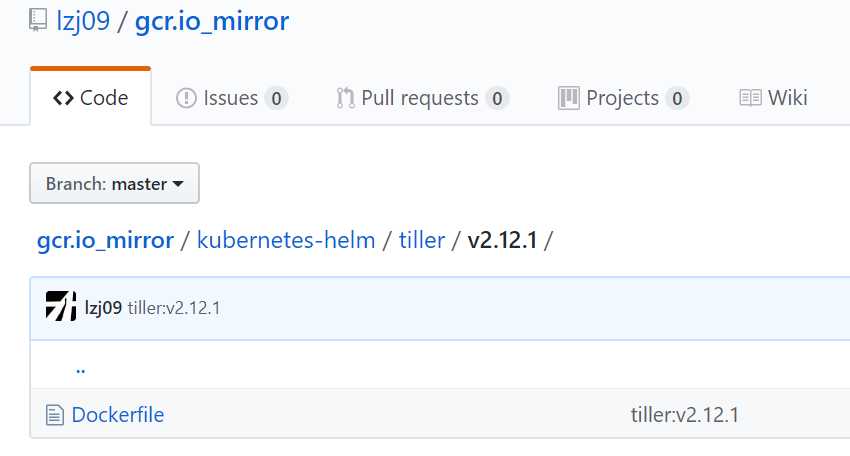The height and width of the screenshot is (456, 850).
Task: Go to the Wiki tab
Action: [x=774, y=98]
